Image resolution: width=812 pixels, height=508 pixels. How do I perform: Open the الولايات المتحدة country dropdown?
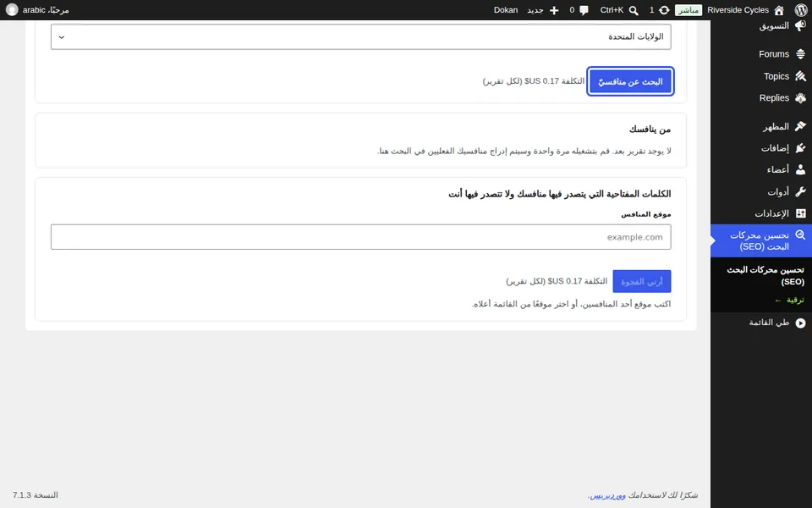click(x=361, y=36)
